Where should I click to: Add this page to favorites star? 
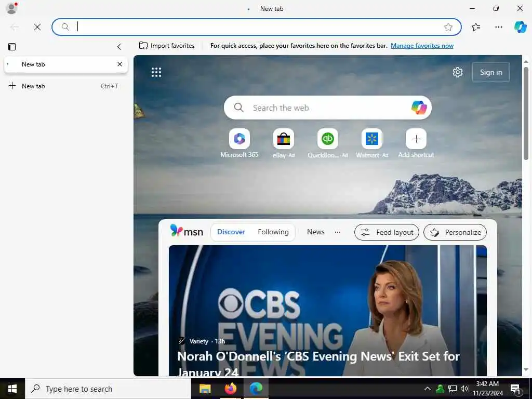pos(448,27)
